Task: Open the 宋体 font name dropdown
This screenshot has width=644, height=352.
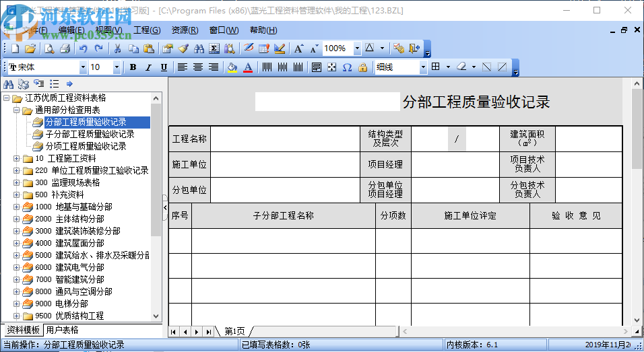Action: click(x=83, y=67)
